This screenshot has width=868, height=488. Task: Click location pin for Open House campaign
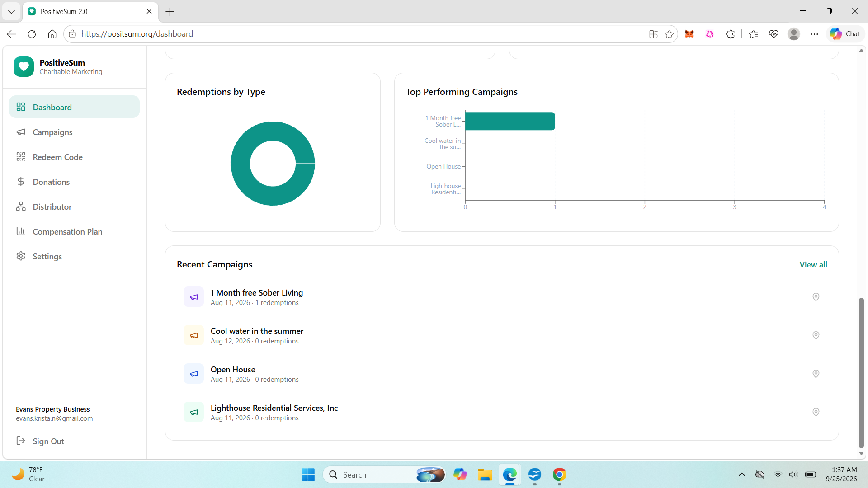(x=816, y=374)
